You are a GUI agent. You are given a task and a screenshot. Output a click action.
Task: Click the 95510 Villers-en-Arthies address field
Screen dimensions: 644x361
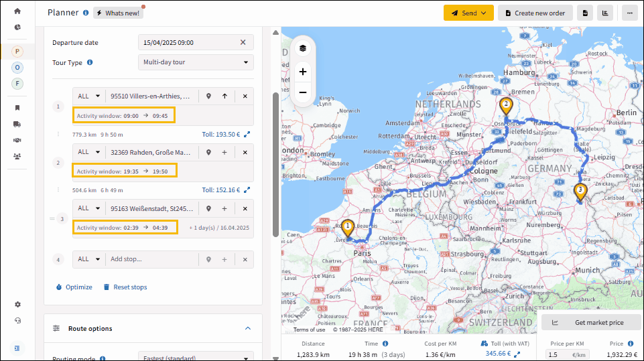[x=152, y=96]
